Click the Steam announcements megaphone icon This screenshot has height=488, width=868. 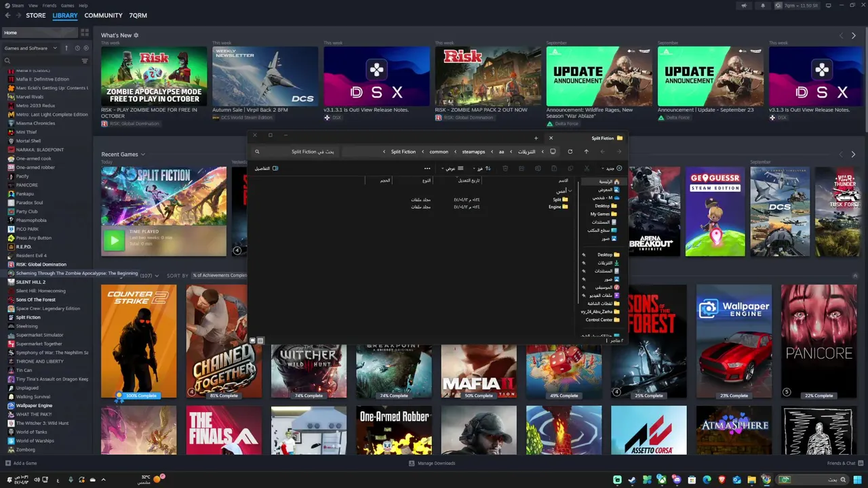pos(744,5)
